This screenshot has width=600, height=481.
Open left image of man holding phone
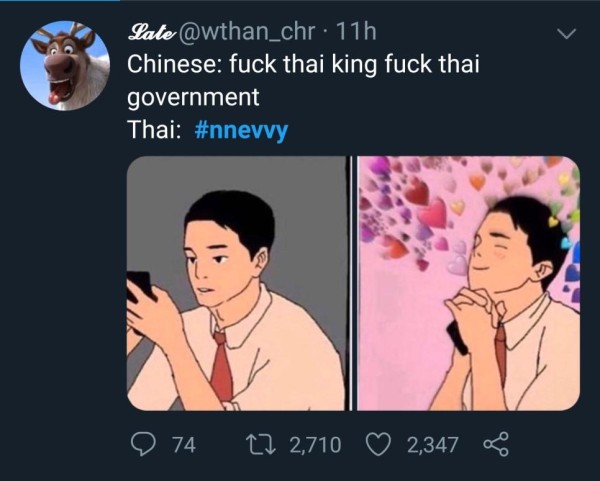(x=236, y=283)
